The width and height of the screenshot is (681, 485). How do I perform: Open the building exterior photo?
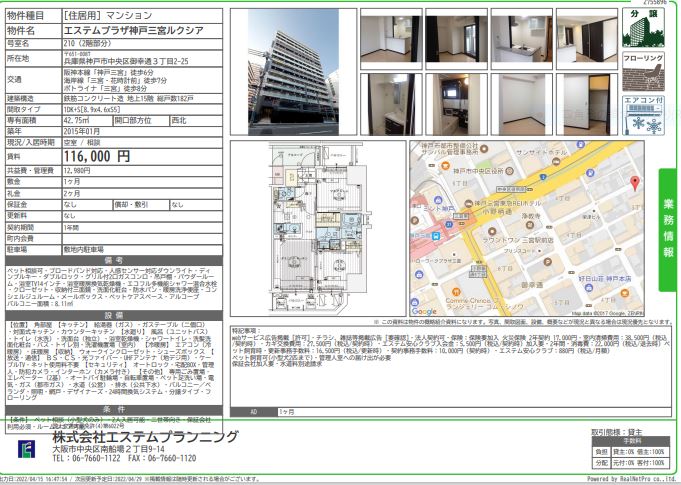(293, 72)
